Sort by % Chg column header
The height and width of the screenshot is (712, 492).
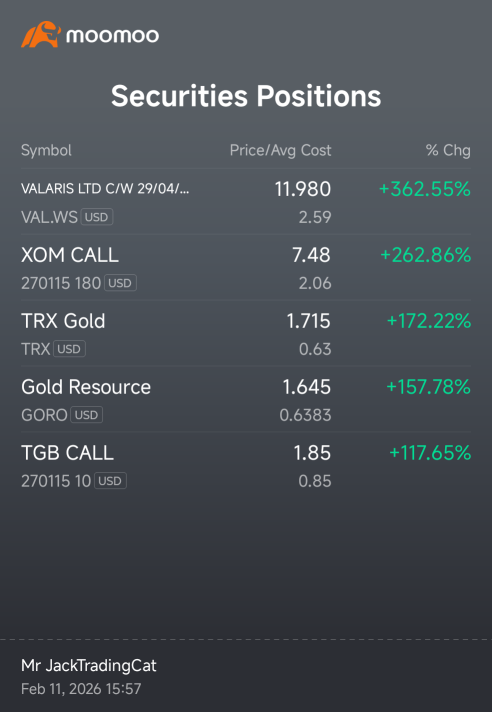pyautogui.click(x=448, y=150)
